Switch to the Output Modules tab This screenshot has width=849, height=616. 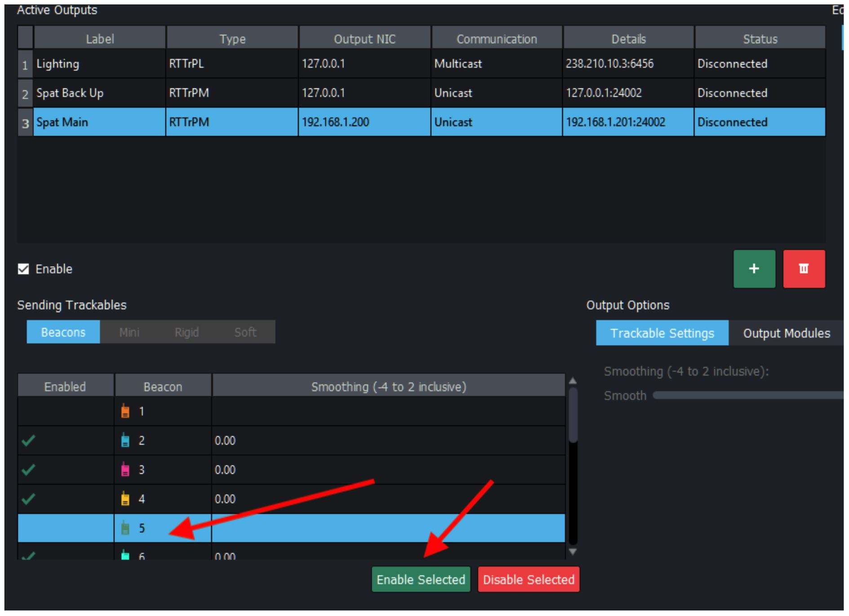[x=786, y=333]
